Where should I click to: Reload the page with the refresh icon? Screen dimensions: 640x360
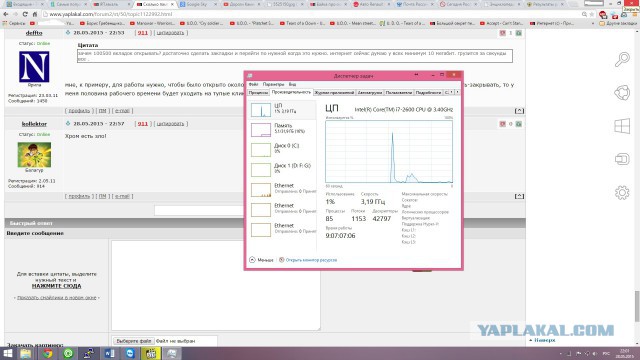[25, 14]
